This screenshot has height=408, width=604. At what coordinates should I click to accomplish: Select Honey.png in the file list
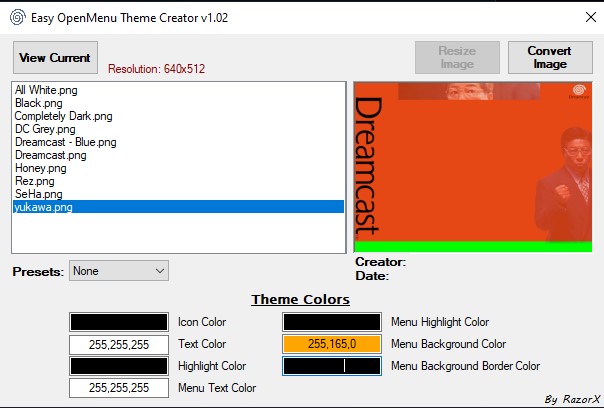click(x=178, y=168)
